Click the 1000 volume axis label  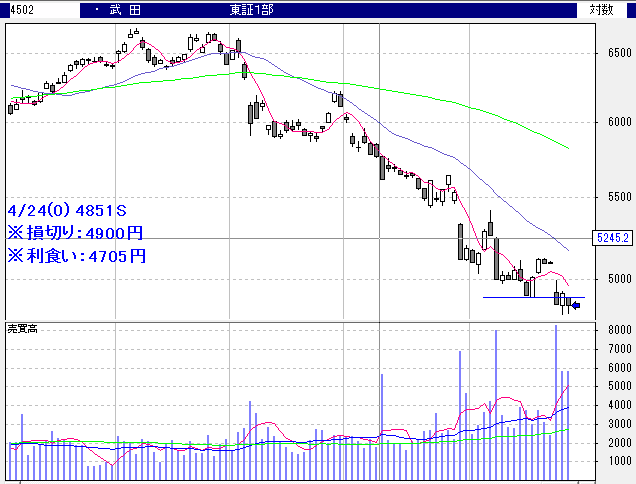(x=619, y=461)
